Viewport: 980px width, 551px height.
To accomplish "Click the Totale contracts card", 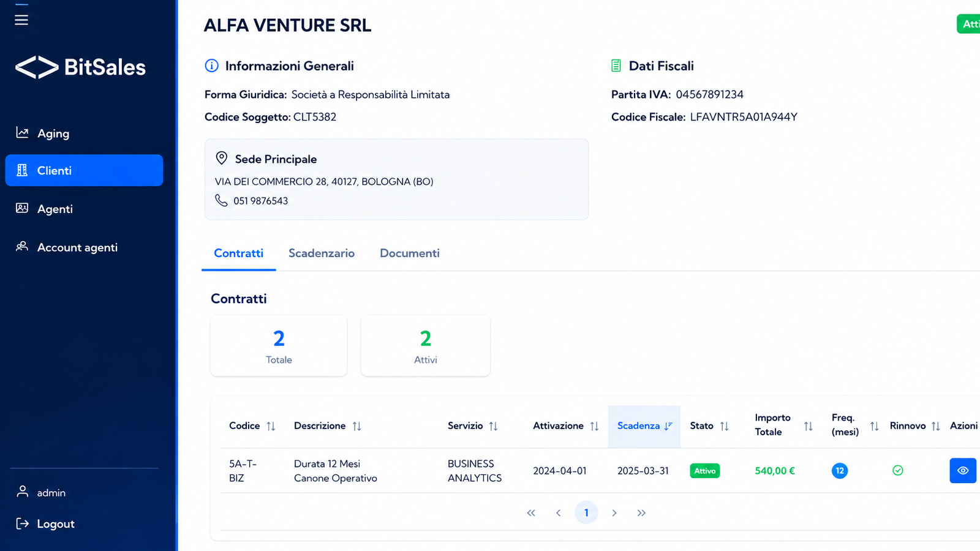I will 279,346.
